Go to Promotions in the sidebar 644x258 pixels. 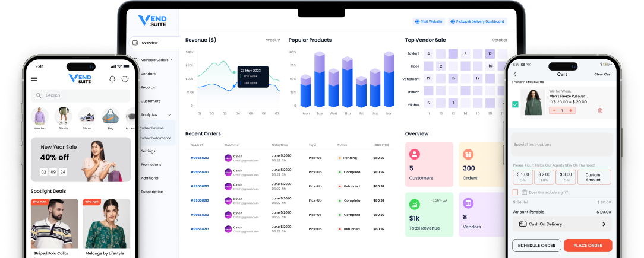151,164
